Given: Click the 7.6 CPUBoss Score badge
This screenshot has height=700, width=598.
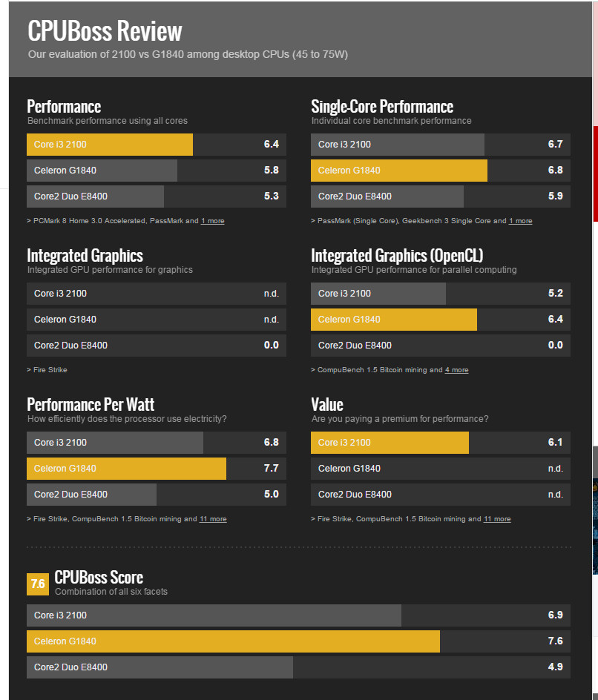Looking at the screenshot, I should tap(38, 584).
